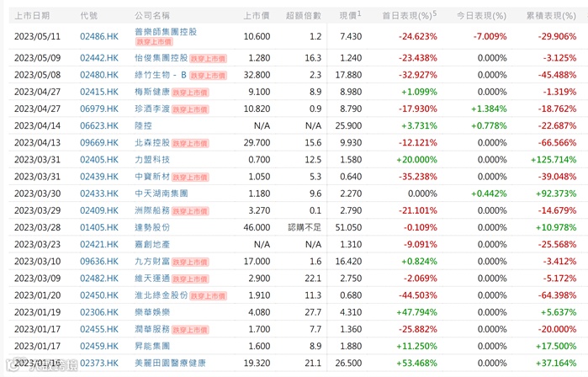
Task: Click company name 美麗田園醫療健康
Action: (170, 364)
